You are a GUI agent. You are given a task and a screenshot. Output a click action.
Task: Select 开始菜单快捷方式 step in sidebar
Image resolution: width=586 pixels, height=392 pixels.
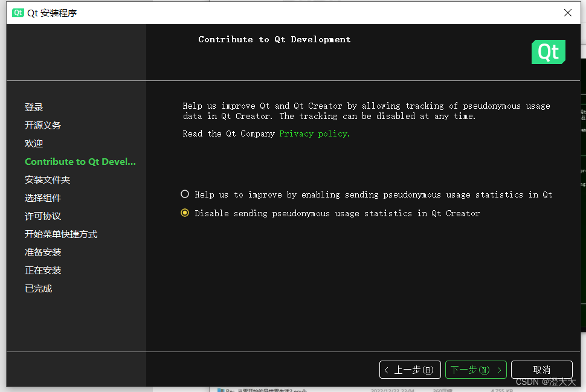pyautogui.click(x=61, y=234)
